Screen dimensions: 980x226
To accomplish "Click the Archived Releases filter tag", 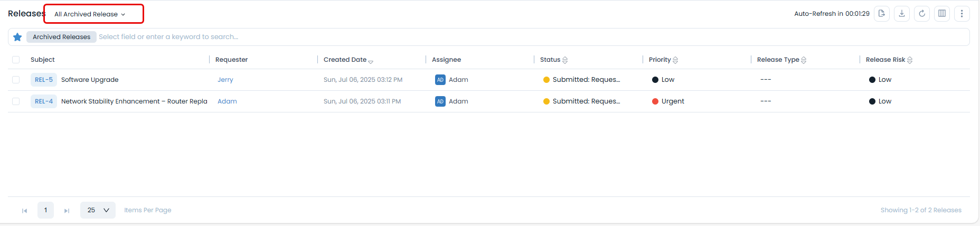I will tap(61, 37).
